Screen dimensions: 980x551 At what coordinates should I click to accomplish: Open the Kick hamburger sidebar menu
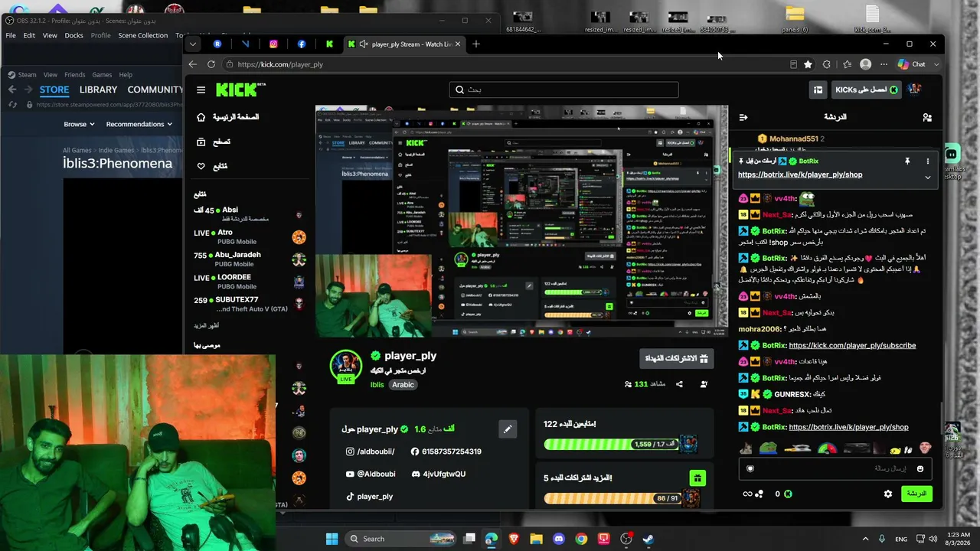(x=201, y=90)
